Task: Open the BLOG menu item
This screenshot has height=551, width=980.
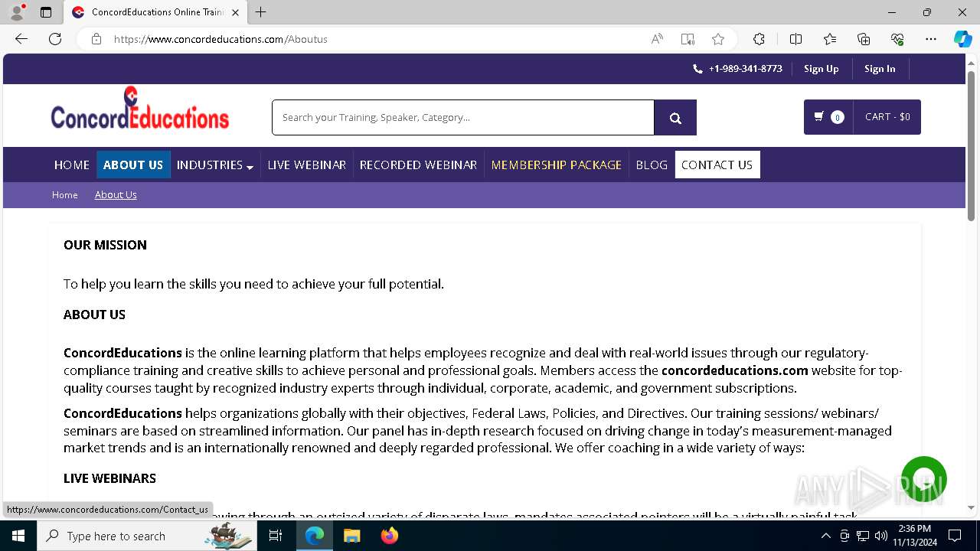Action: (x=652, y=165)
